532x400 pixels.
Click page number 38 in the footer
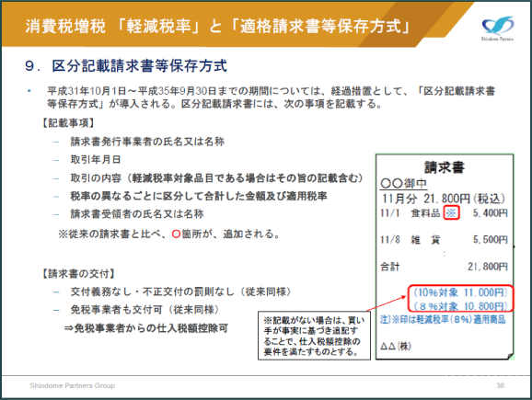click(500, 385)
